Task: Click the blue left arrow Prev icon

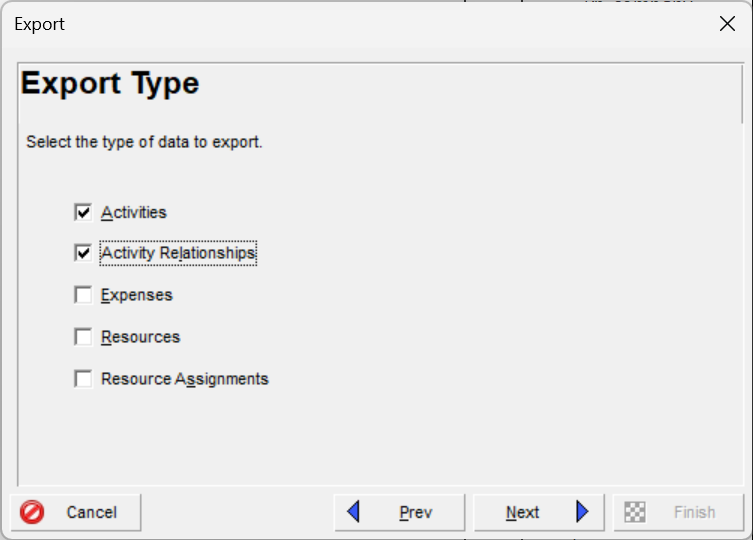Action: click(353, 512)
